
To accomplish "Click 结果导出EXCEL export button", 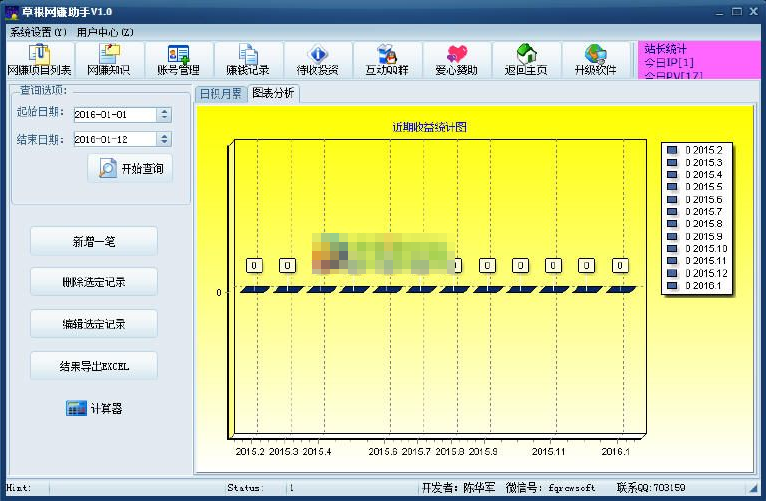I will tap(94, 366).
